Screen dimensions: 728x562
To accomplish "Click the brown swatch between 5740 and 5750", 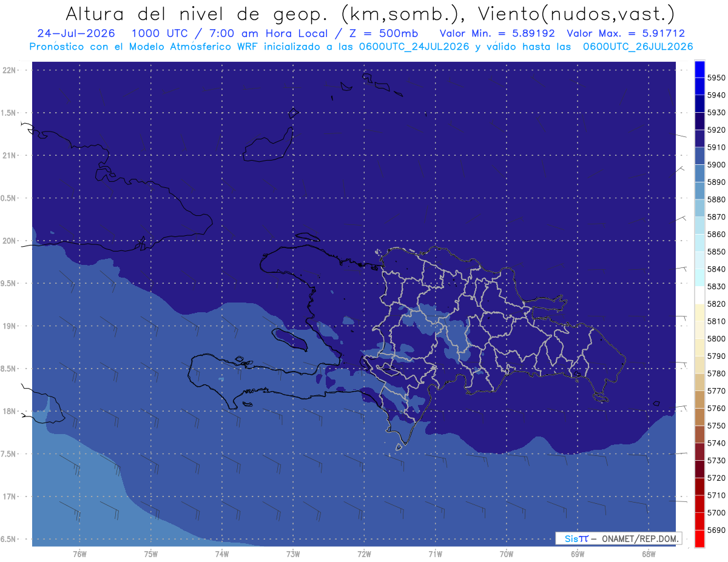I will coord(699,435).
